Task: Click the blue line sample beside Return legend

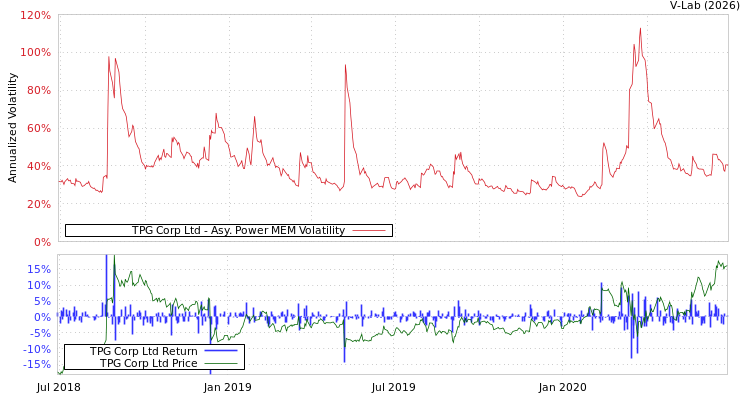Action: click(x=221, y=352)
